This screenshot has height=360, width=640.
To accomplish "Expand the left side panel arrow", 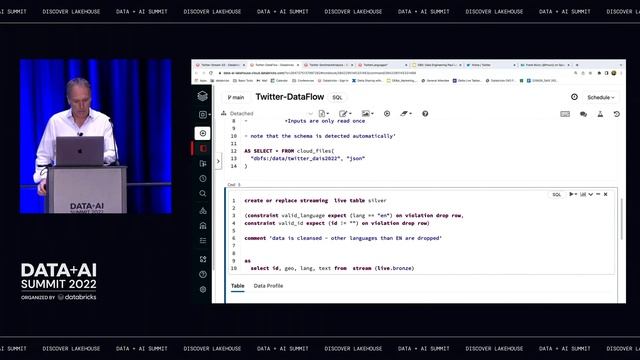I will click(x=218, y=161).
